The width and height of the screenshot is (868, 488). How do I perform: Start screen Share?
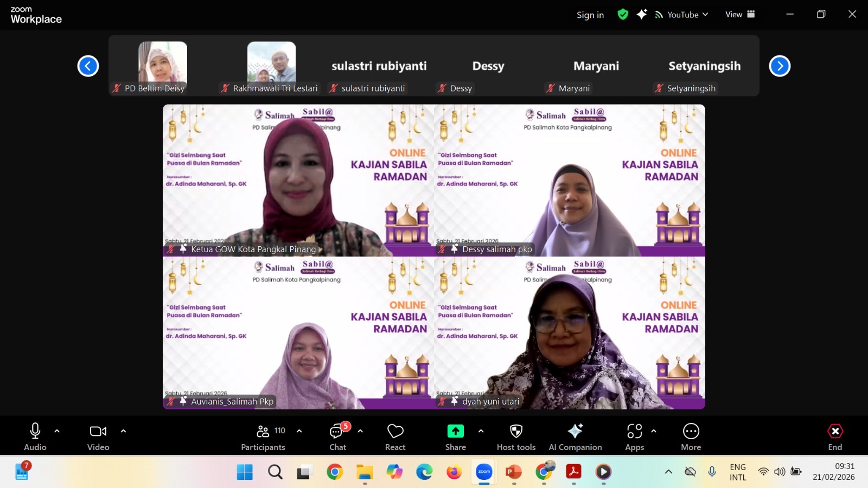pos(455,437)
